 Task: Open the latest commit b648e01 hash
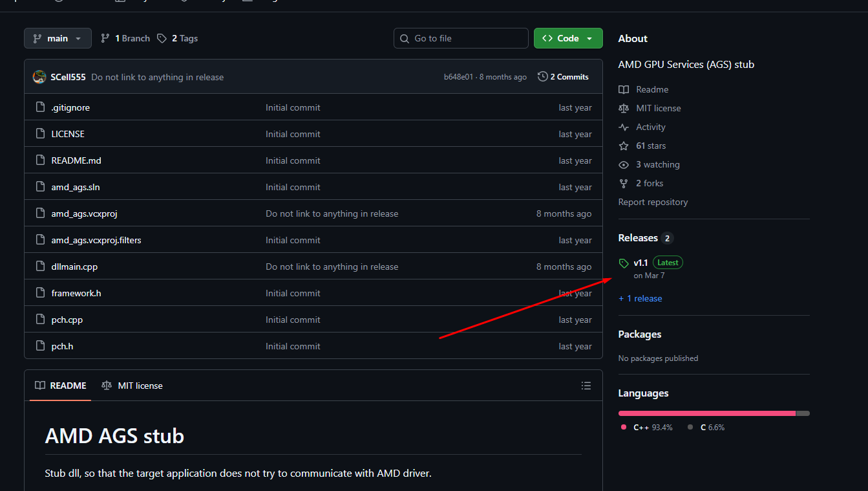(458, 77)
